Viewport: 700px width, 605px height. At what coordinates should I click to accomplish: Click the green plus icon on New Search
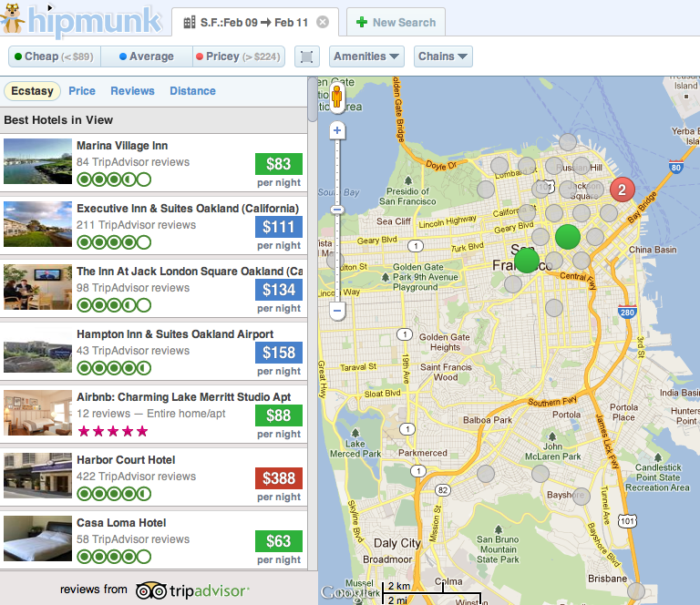tap(362, 22)
